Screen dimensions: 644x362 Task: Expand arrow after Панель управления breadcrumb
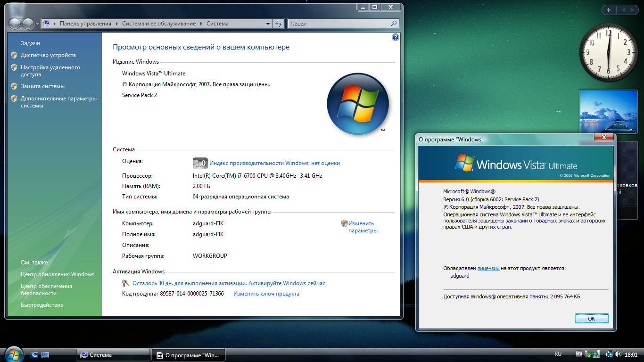116,24
